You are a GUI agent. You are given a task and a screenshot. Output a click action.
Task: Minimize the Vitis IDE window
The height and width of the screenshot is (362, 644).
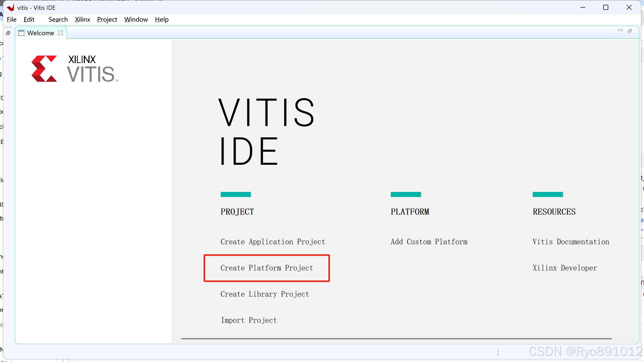(583, 8)
